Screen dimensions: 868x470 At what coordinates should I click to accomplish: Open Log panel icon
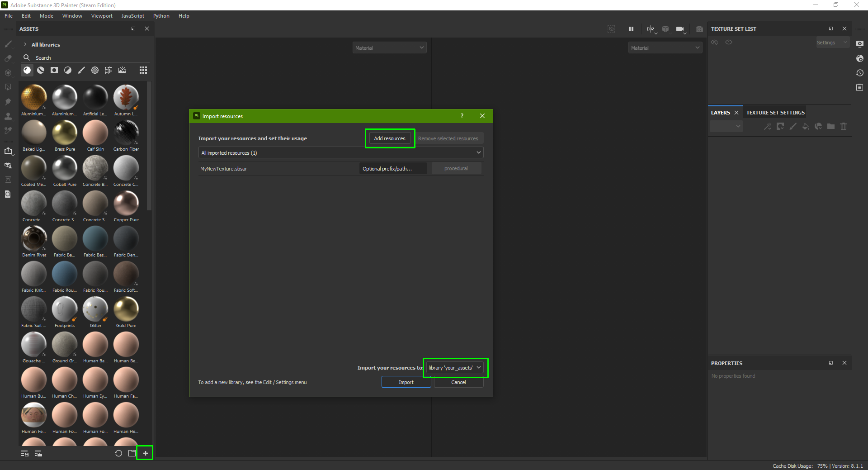(860, 87)
